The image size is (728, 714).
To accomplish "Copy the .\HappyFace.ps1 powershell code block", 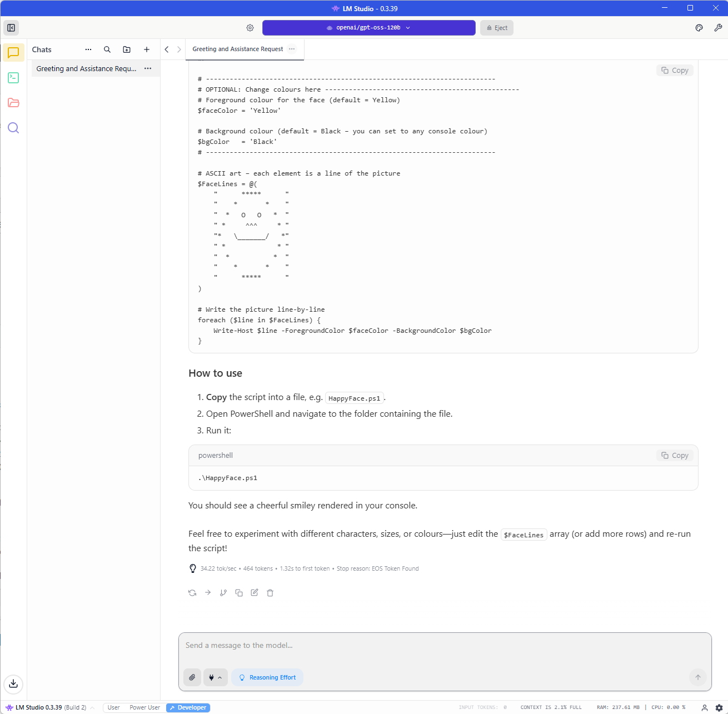I will pos(675,456).
